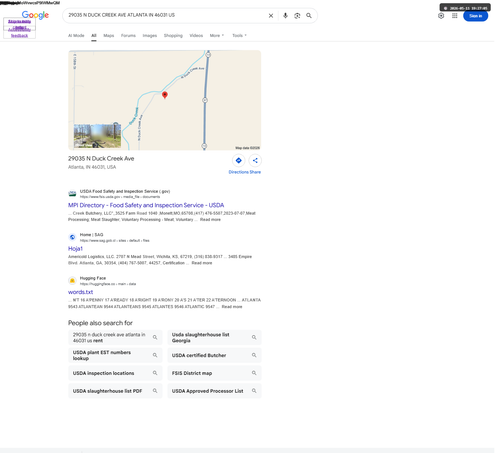500x453 pixels.
Task: Open 'MPI Directory - Food Safety and Inspection Service' result
Action: click(146, 205)
